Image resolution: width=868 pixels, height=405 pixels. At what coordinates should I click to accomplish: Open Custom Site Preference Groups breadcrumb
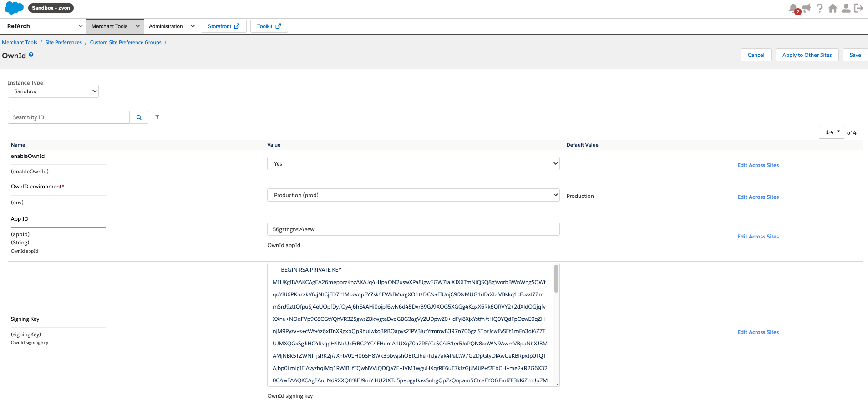(x=126, y=42)
